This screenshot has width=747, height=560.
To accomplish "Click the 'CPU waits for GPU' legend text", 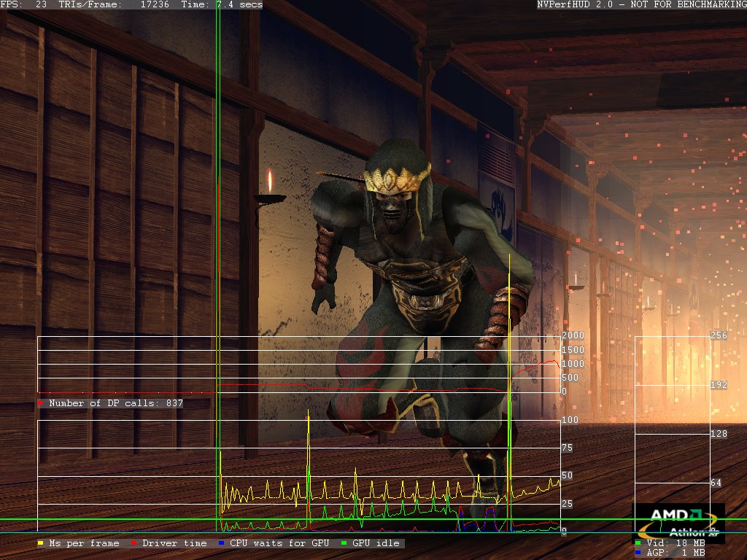I will click(279, 542).
